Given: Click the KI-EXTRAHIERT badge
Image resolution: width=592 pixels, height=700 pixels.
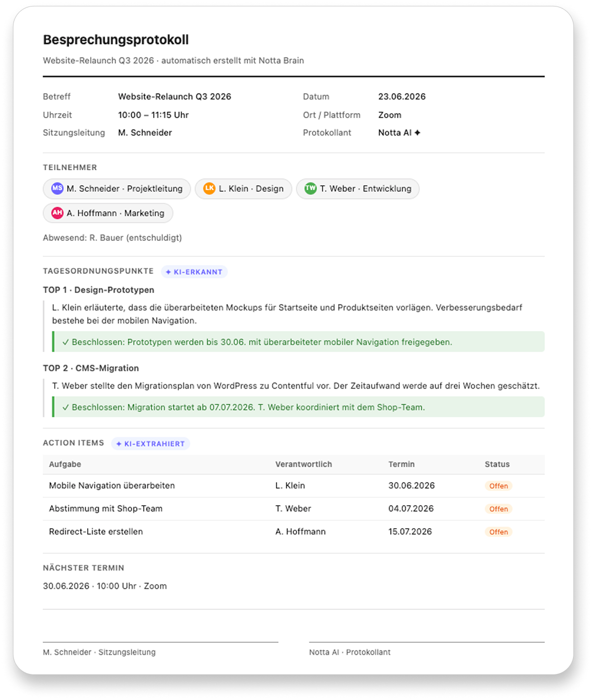Looking at the screenshot, I should (150, 444).
